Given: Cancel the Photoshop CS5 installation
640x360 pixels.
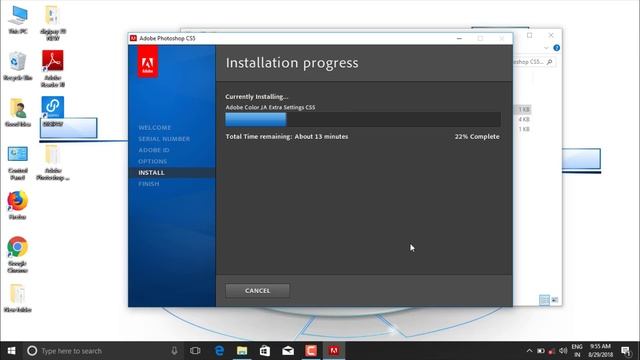Looking at the screenshot, I should tap(257, 291).
